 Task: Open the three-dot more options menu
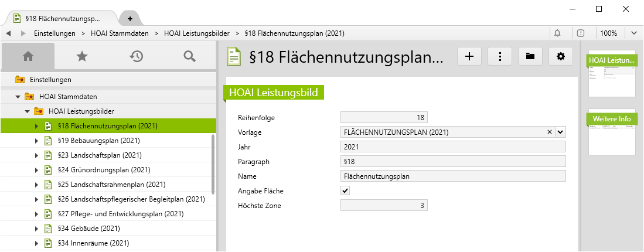[500, 56]
